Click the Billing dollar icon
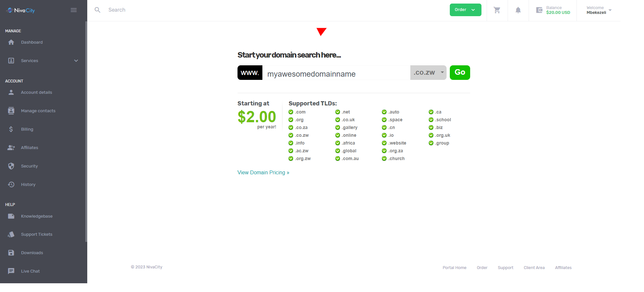The image size is (644, 292). (x=11, y=129)
